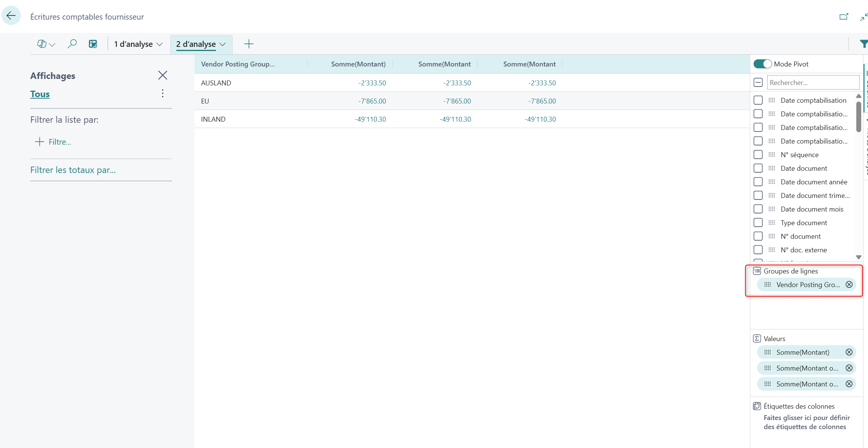Check the N° séquence field checkbox
Screen dimensions: 868x448
(x=758, y=154)
